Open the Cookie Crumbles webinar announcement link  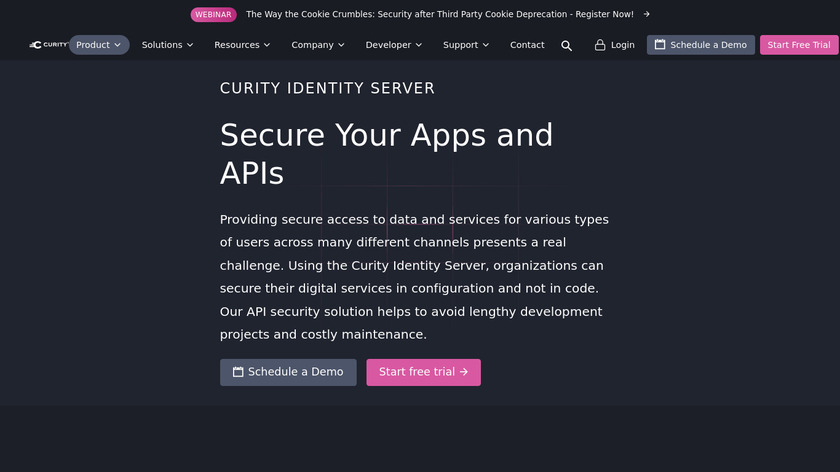pyautogui.click(x=439, y=14)
